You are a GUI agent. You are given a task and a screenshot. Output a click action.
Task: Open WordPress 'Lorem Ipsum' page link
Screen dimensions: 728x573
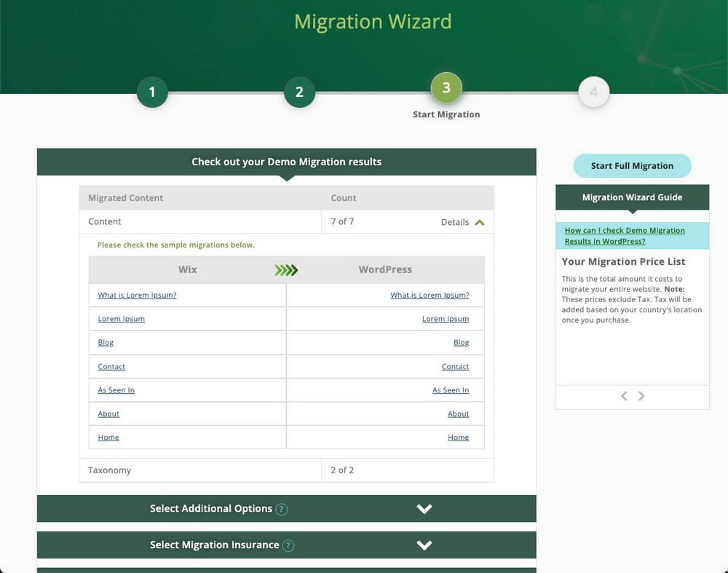[x=446, y=319]
